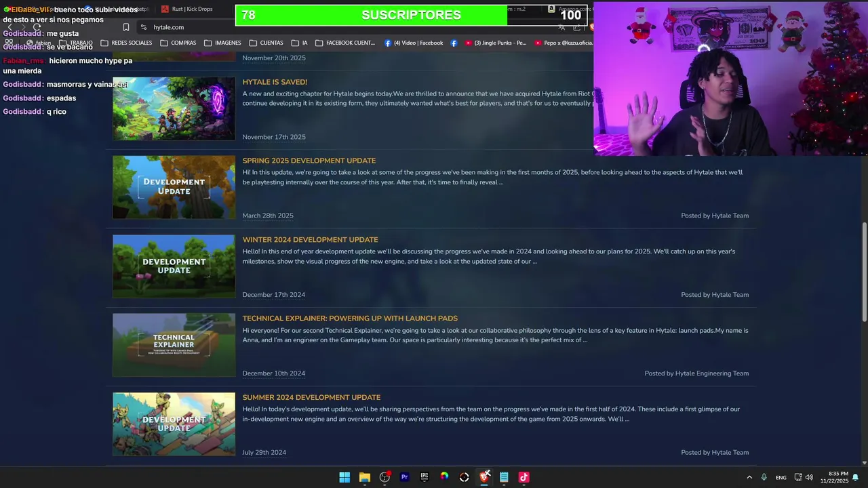
Task: Open the HYTALE IS SAVED! article
Action: click(x=275, y=82)
